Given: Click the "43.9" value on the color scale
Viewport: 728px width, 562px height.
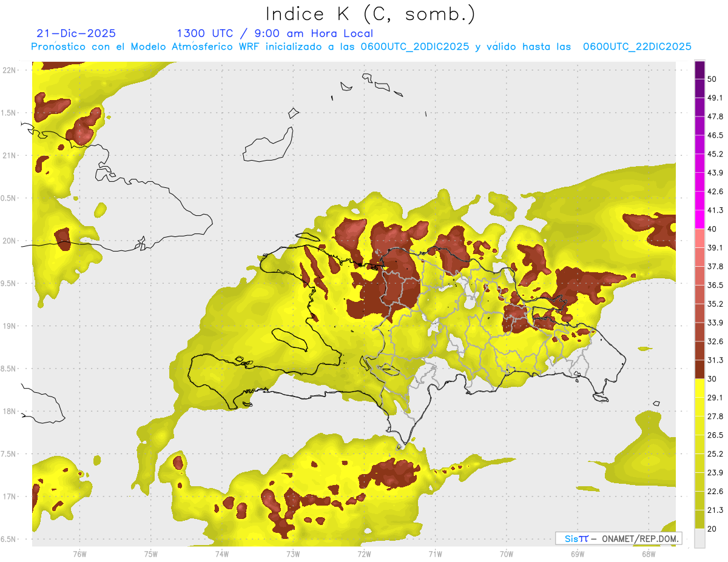Looking at the screenshot, I should pyautogui.click(x=715, y=173).
